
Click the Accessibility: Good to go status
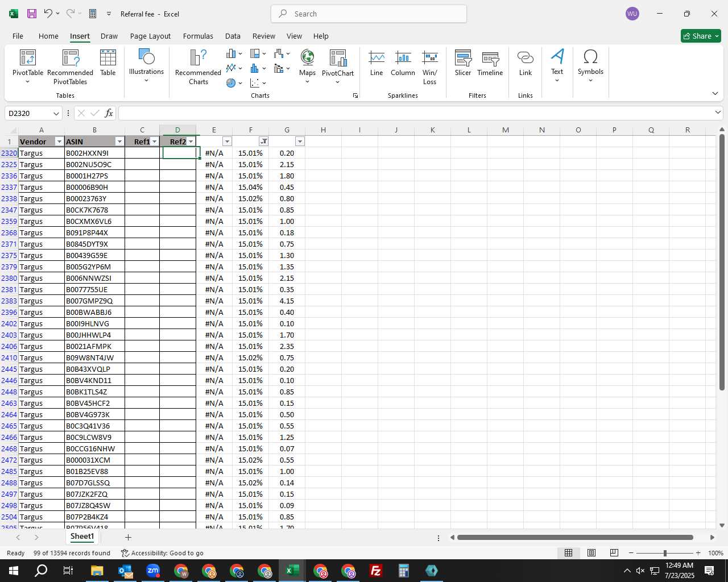(162, 553)
